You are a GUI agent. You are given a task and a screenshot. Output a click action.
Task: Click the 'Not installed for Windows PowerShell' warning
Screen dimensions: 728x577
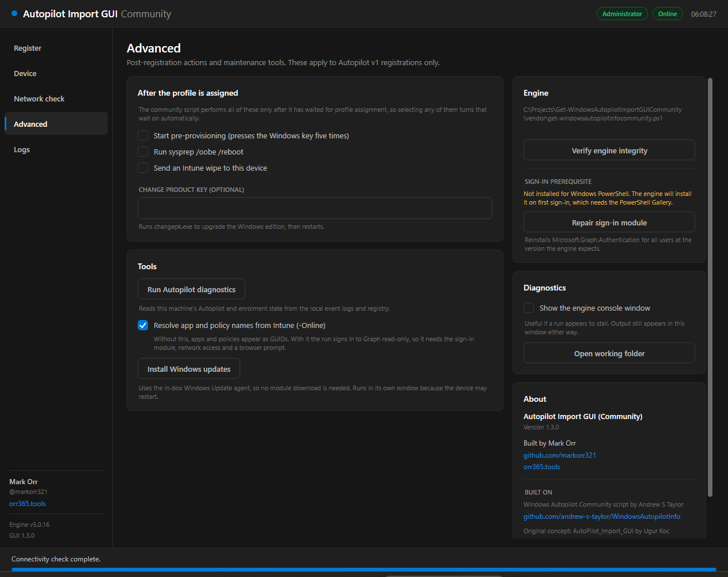608,198
